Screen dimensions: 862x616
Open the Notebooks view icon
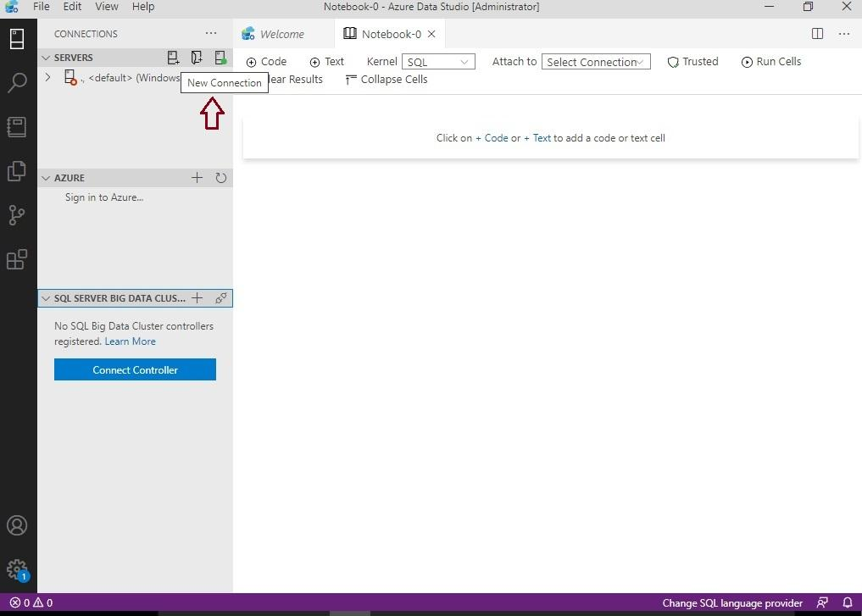17,127
